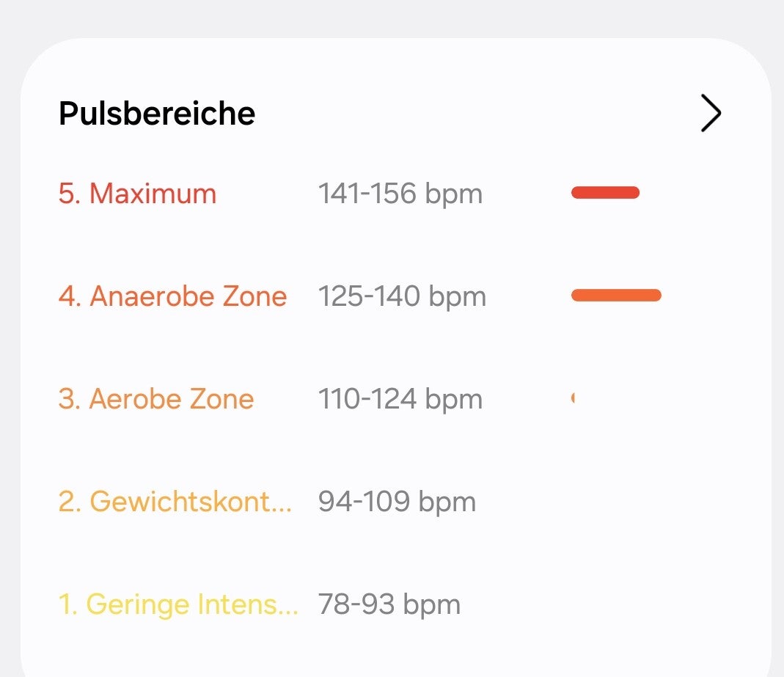Screen dimensions: 784x677
Task: Tap empty bar area in Geringe Intens... row
Action: (616, 604)
